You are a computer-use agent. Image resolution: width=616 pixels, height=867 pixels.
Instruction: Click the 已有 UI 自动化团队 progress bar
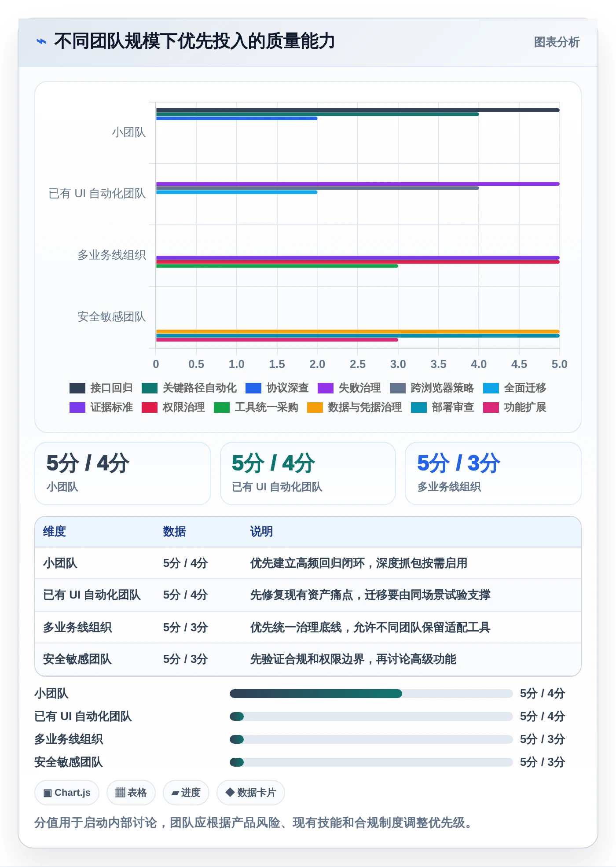pos(371,716)
